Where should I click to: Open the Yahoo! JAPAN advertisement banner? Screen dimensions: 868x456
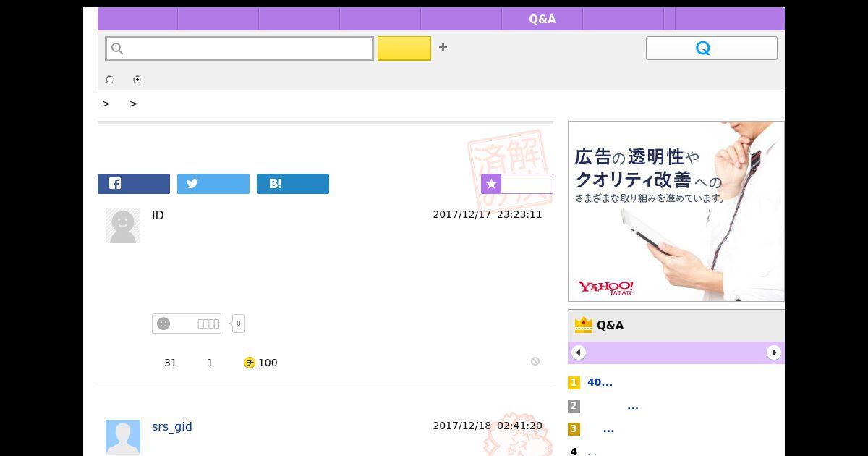[x=676, y=211]
